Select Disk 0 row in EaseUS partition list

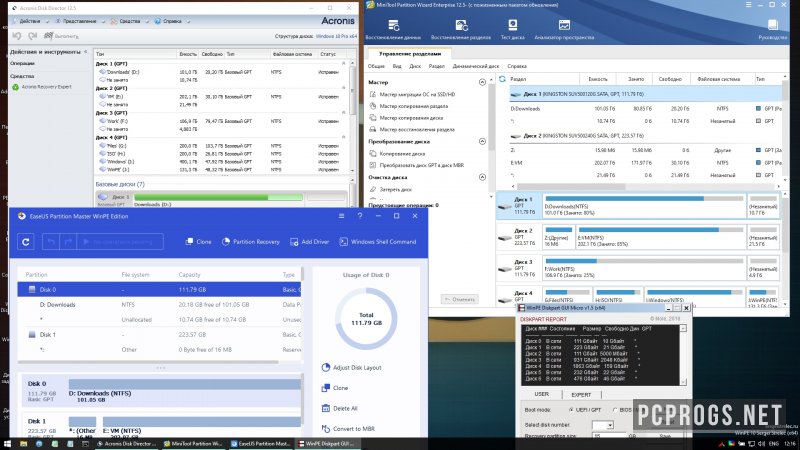tap(159, 289)
